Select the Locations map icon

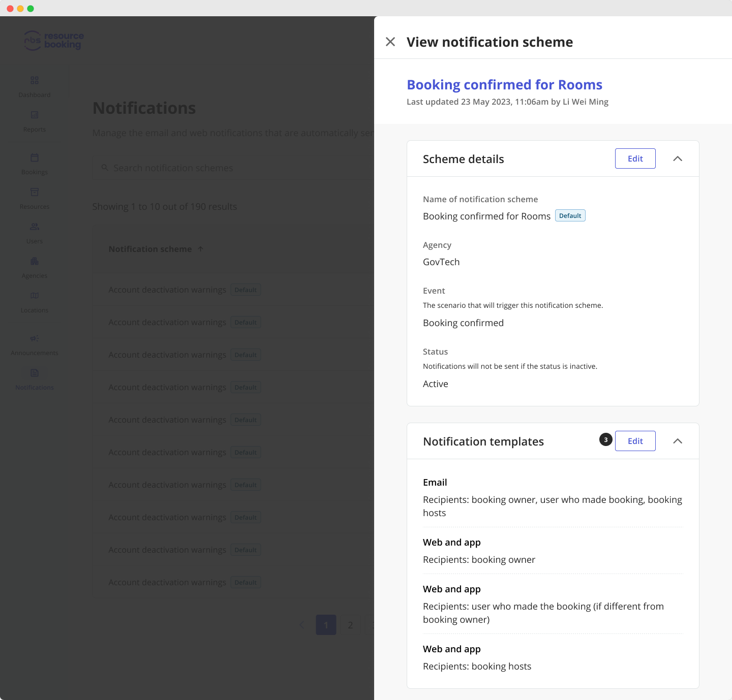34,295
